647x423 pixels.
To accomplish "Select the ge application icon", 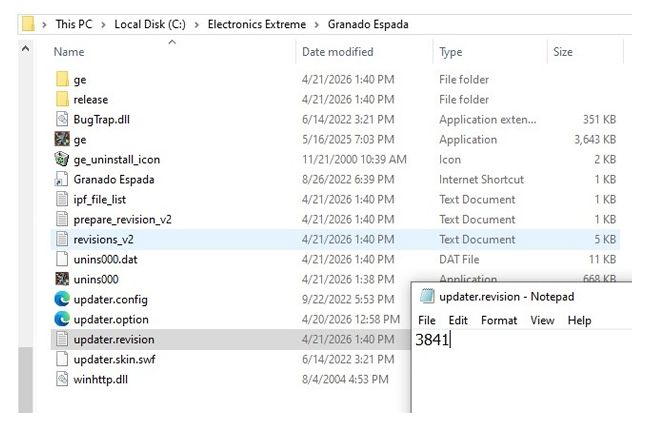I will pyautogui.click(x=62, y=140).
